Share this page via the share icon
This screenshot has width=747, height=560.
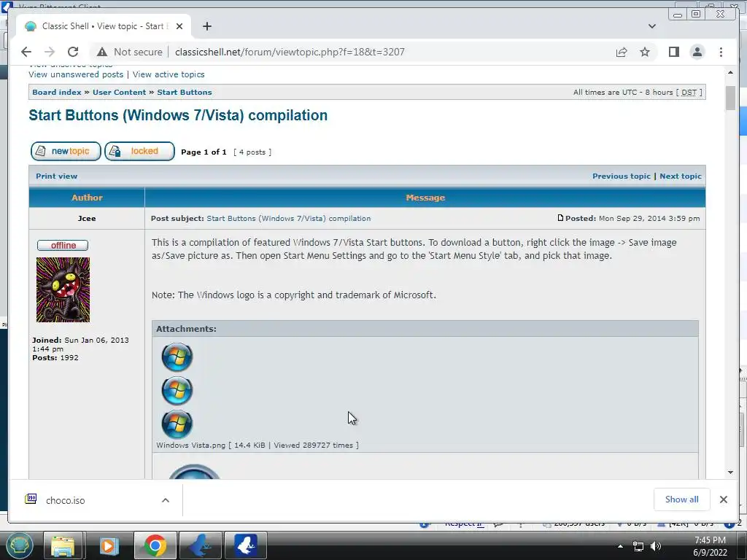[622, 52]
